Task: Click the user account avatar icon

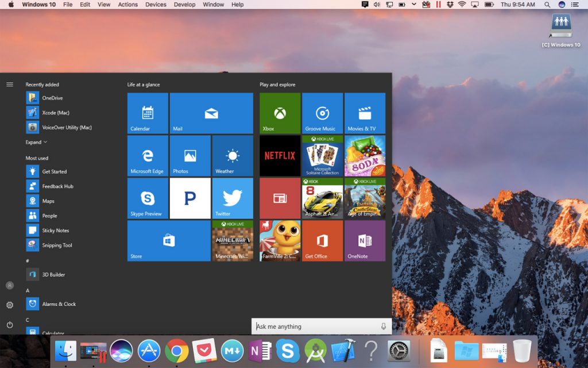Action: click(10, 285)
